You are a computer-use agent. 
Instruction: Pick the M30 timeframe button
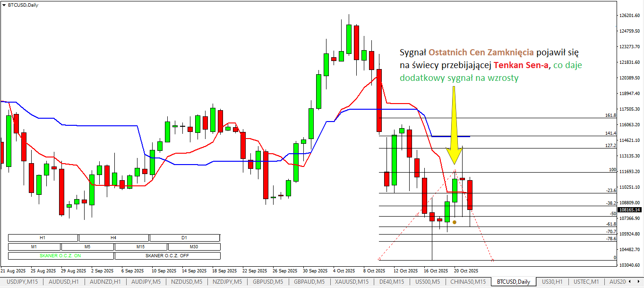point(194,247)
